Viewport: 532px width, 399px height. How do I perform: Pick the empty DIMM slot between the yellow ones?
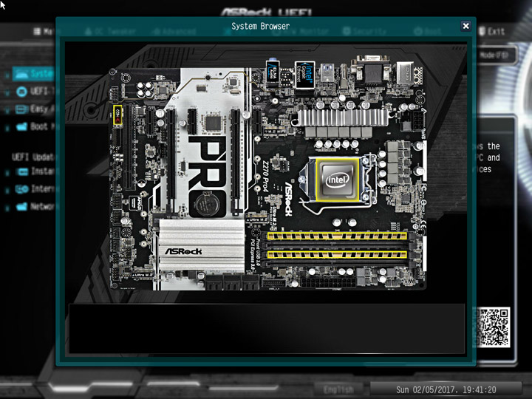click(x=337, y=245)
